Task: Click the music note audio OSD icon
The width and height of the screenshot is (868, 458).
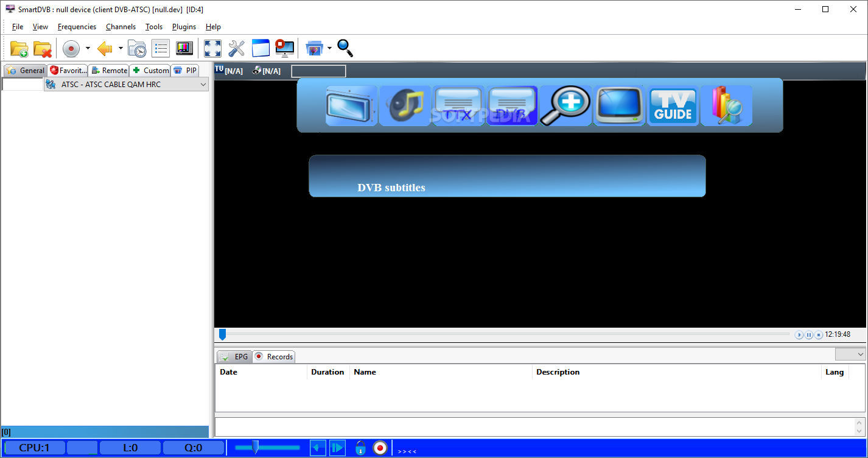Action: pos(405,106)
